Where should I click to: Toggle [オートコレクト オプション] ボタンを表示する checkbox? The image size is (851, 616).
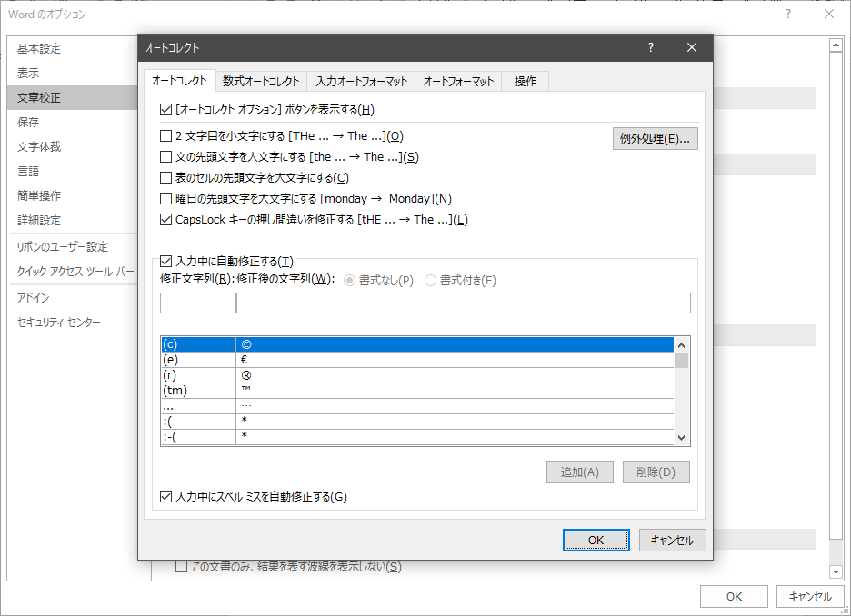coord(166,110)
